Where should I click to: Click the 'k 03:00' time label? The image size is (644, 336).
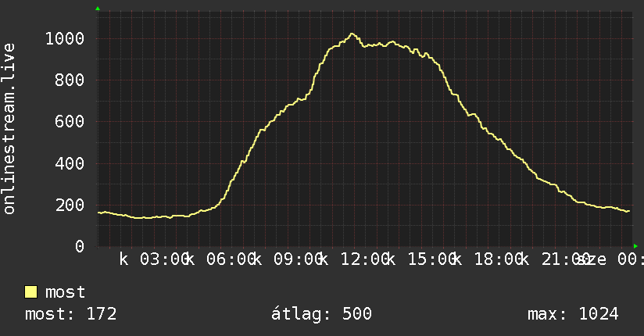155,259
